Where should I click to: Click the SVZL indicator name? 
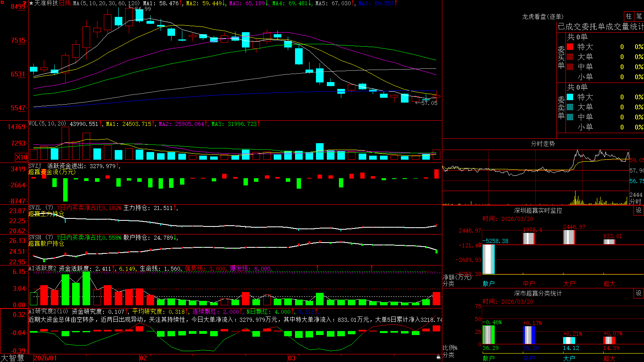[35, 208]
